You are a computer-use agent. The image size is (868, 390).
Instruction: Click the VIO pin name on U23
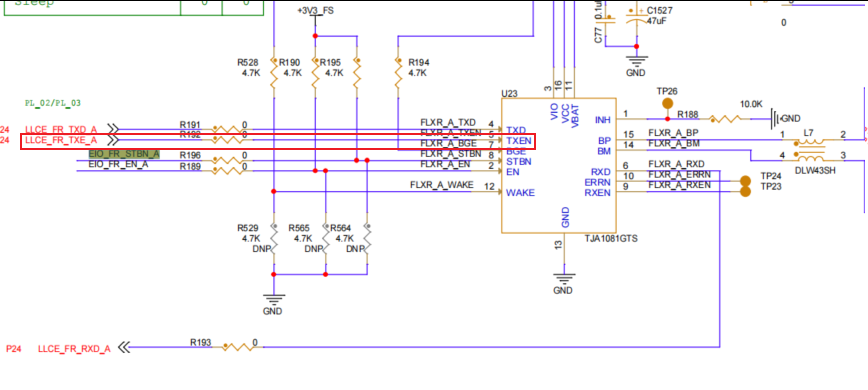(554, 113)
